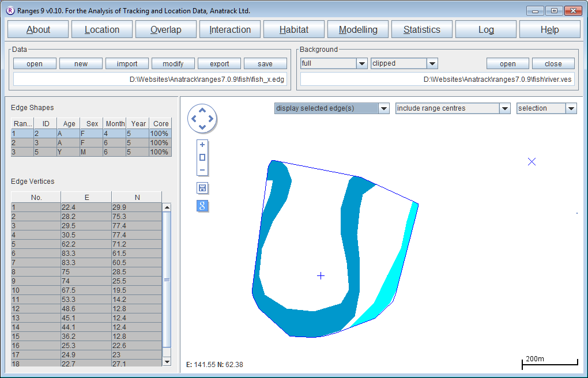Open the Habitat menu
The image size is (588, 378).
(x=294, y=30)
